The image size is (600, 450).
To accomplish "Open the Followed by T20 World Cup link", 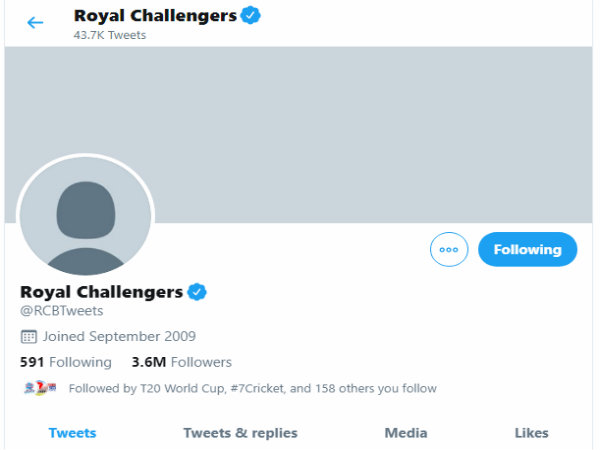I will pos(253,388).
